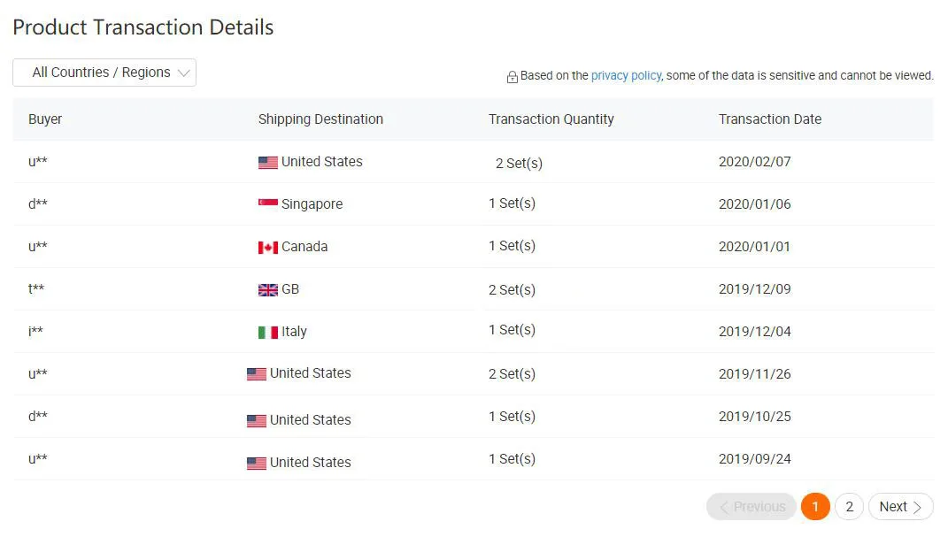Click the US flag in the 2019/09/24 row
Image resolution: width=948 pixels, height=560 pixels.
coord(256,463)
